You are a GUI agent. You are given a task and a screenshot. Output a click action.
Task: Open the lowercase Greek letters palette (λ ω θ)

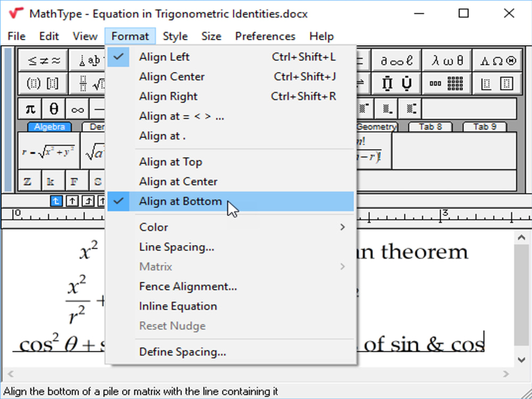click(447, 61)
